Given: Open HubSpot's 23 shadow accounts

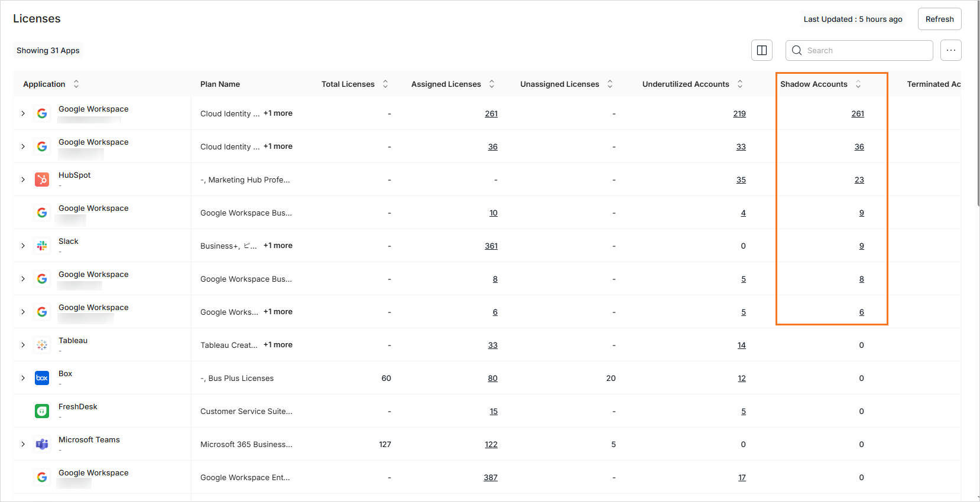Looking at the screenshot, I should (859, 180).
